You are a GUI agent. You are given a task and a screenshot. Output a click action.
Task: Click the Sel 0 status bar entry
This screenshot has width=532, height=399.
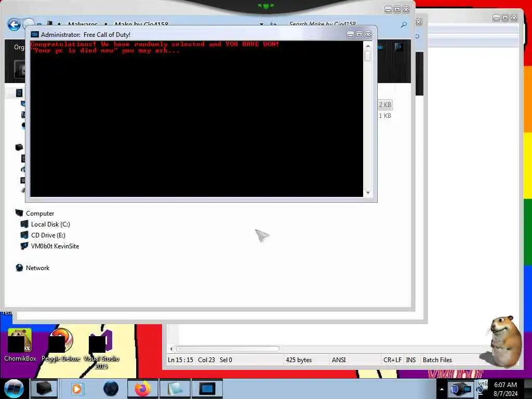(226, 360)
